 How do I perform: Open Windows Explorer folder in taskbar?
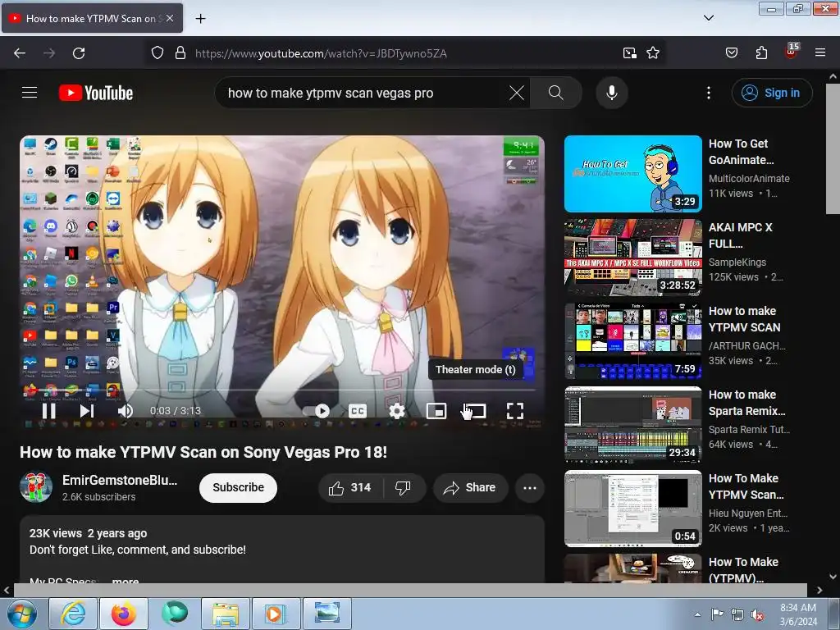pos(226,614)
